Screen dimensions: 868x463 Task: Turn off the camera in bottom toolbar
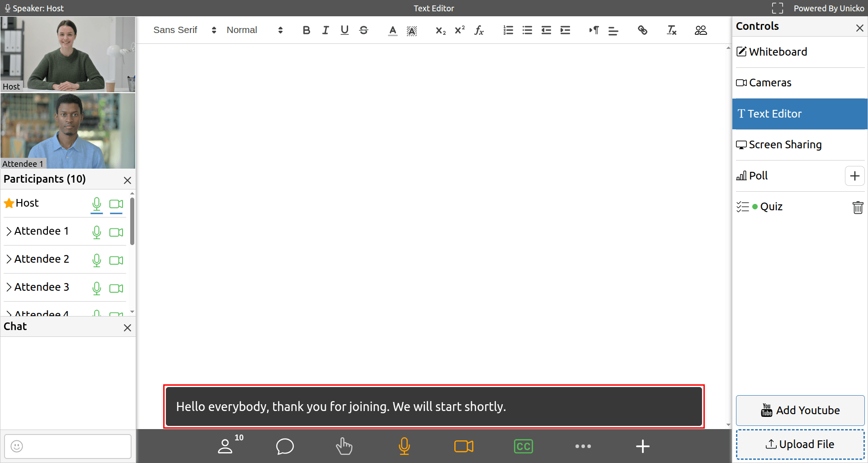464,446
